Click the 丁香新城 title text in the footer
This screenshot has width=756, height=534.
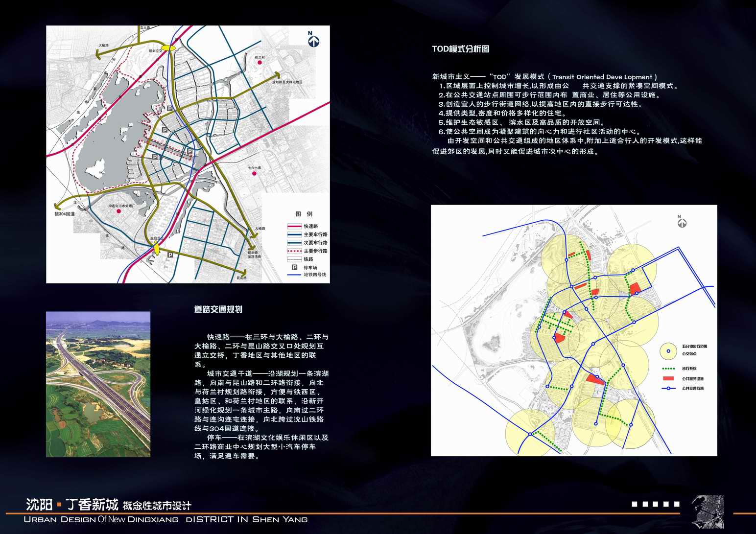[x=92, y=504]
